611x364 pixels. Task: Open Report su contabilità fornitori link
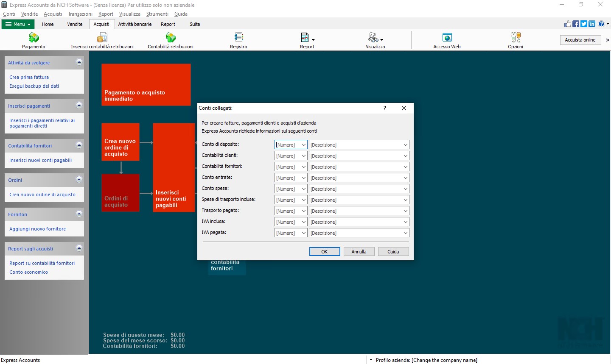pos(42,263)
